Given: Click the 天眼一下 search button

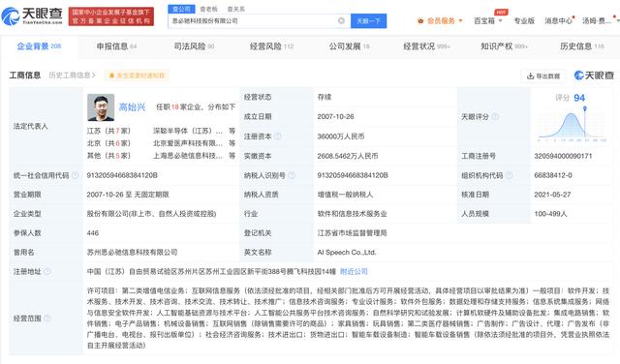Looking at the screenshot, I should click(x=368, y=20).
